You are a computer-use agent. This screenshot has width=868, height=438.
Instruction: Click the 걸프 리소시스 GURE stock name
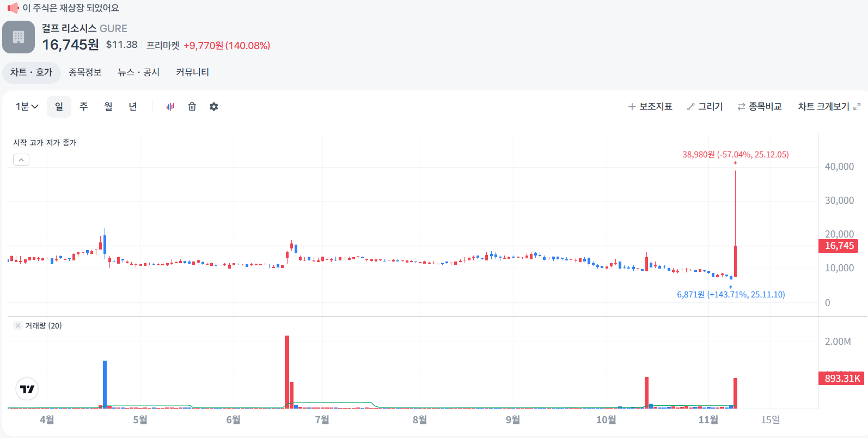(84, 28)
